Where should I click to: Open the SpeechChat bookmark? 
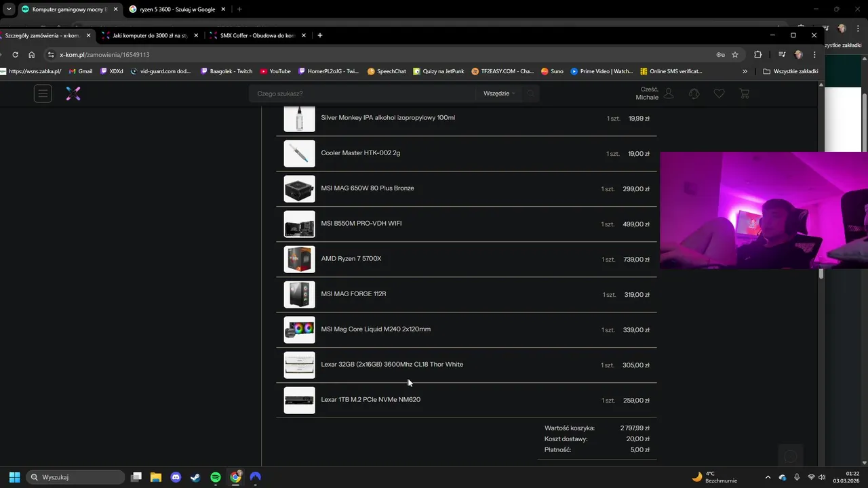(387, 71)
